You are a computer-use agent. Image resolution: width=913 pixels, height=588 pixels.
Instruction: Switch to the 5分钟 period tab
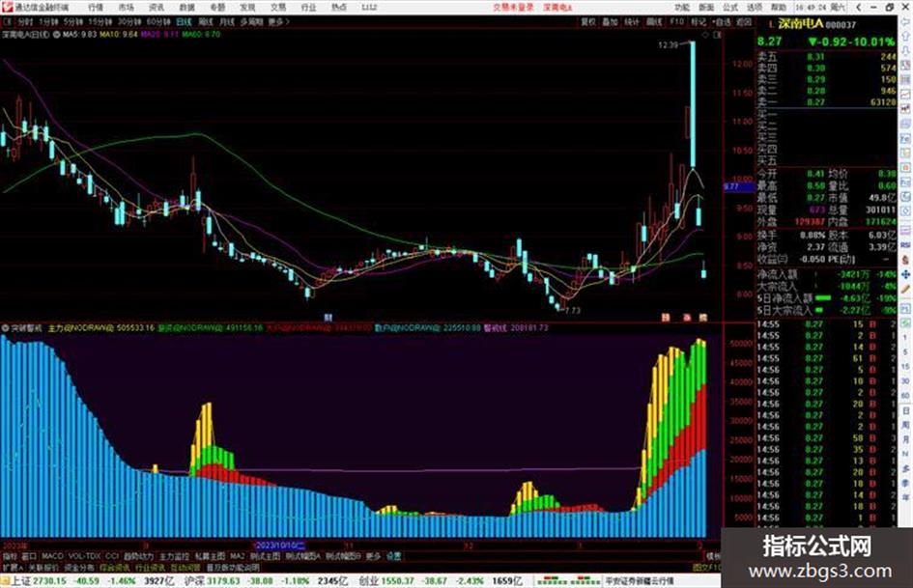tap(72, 21)
